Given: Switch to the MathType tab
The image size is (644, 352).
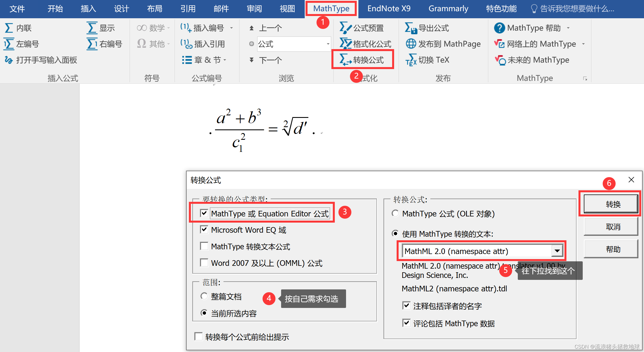Looking at the screenshot, I should [331, 9].
